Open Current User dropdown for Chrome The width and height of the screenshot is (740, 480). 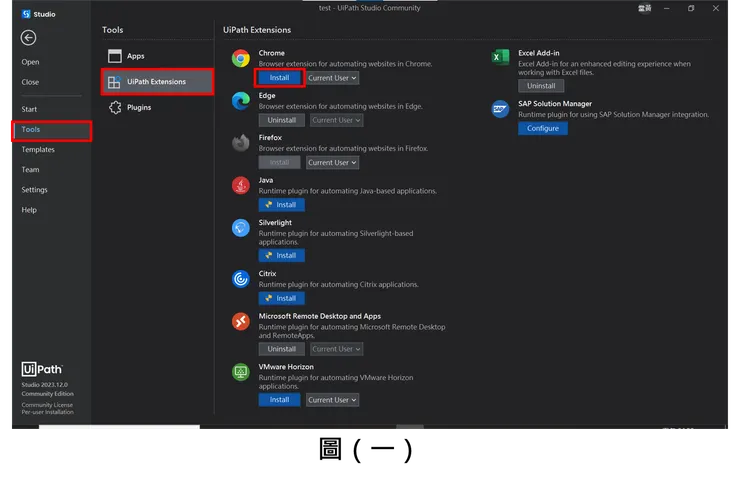(x=332, y=78)
